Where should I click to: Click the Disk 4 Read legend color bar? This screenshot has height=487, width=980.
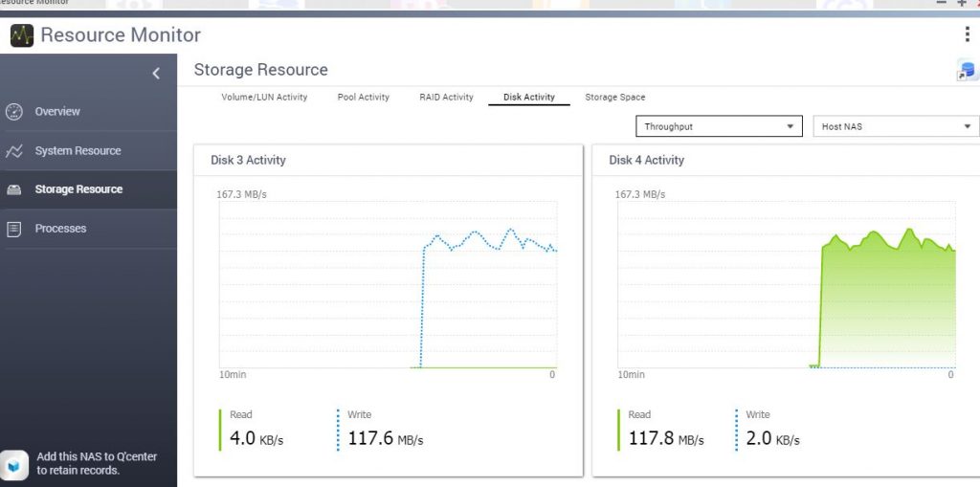pos(618,430)
